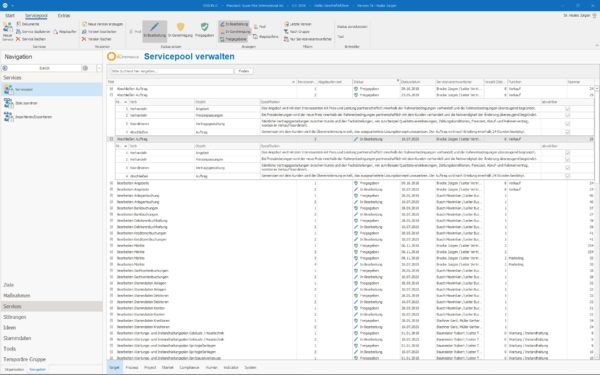Toggle In Bearbeitung display in Anzeigen group
Image resolution: width=600 pixels, height=375 pixels.
pos(234,24)
